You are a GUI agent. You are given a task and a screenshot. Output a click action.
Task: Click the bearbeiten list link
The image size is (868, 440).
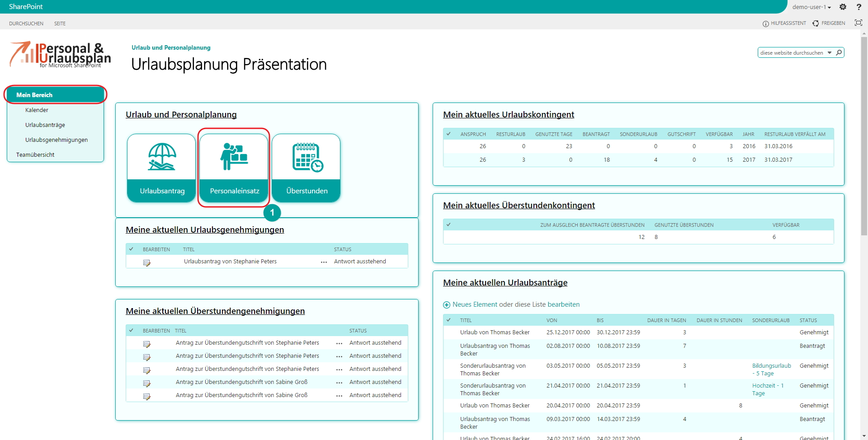[563, 304]
